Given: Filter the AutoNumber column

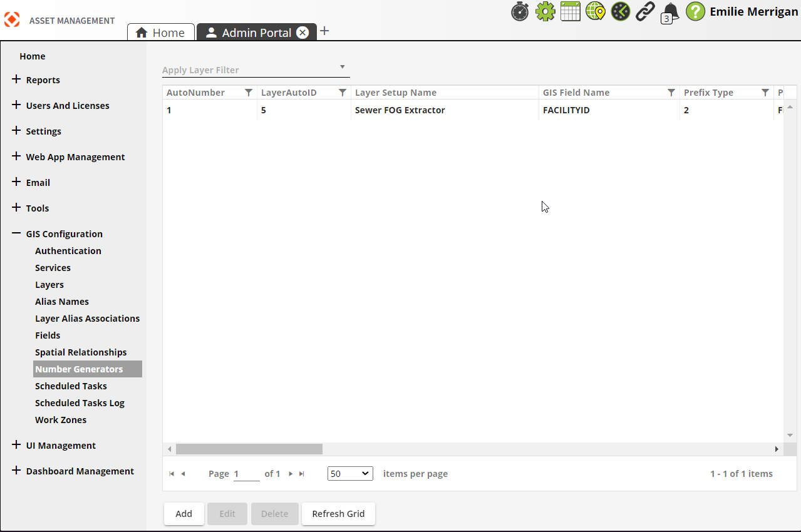Looking at the screenshot, I should click(x=249, y=93).
